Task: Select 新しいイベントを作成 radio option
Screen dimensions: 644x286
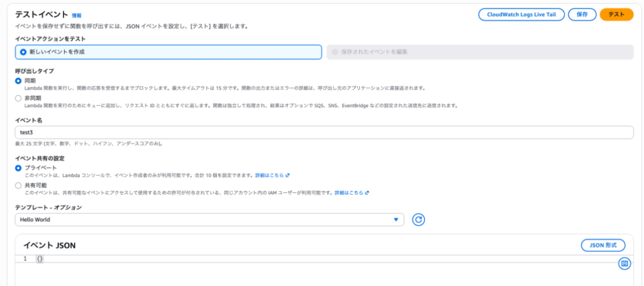Action: (169, 52)
